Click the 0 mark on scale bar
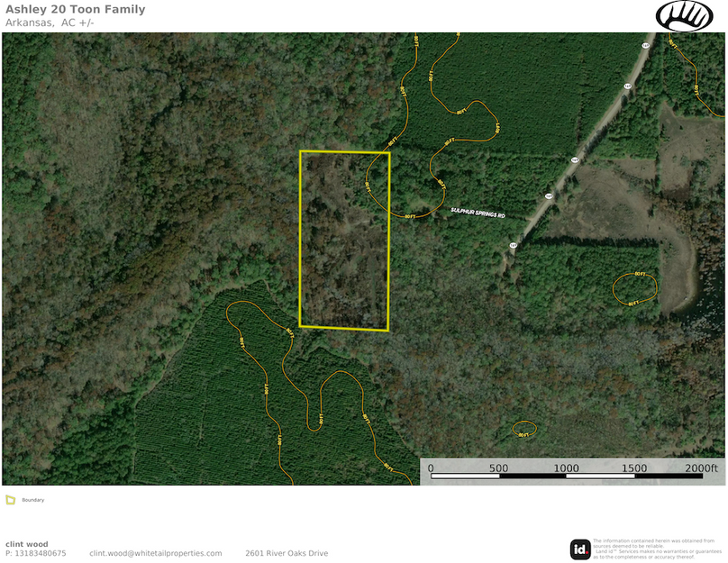Viewport: 728px width, 563px height. 431,468
